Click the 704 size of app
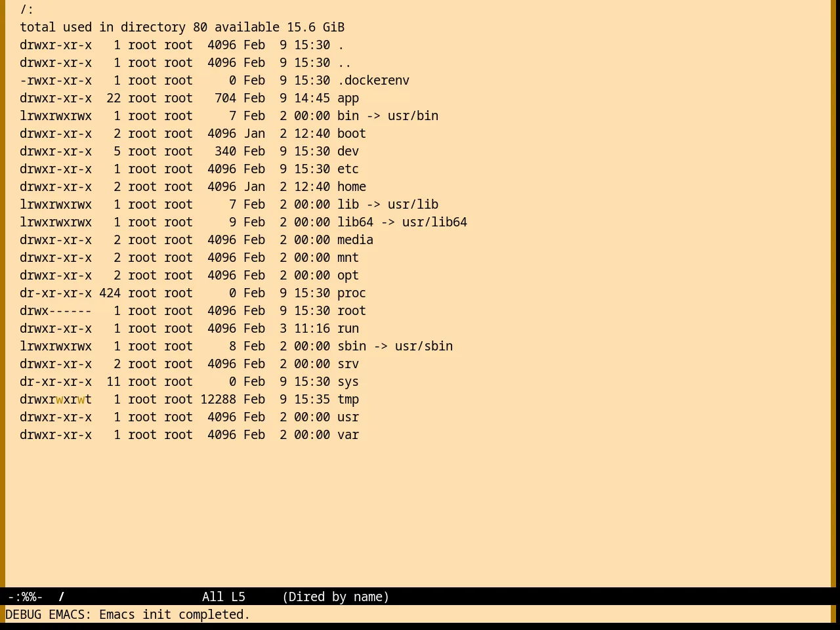840x630 pixels. pos(225,98)
